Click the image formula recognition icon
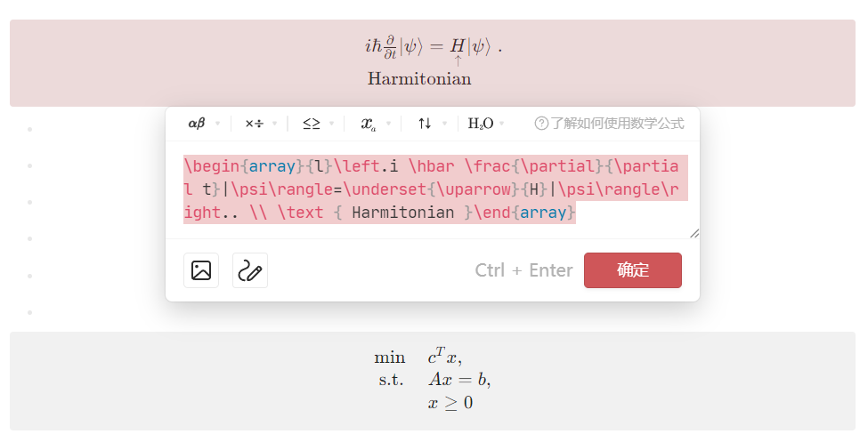The image size is (868, 442). tap(201, 270)
